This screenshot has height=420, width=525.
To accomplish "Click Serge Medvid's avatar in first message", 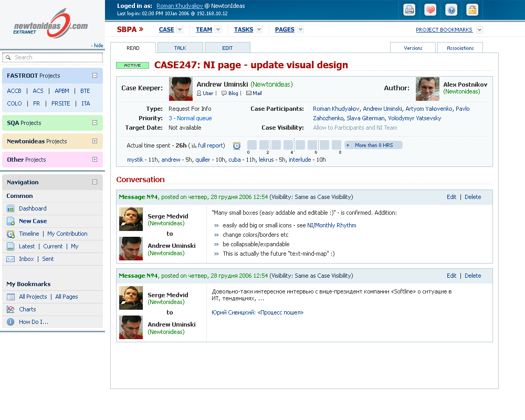I will [131, 219].
